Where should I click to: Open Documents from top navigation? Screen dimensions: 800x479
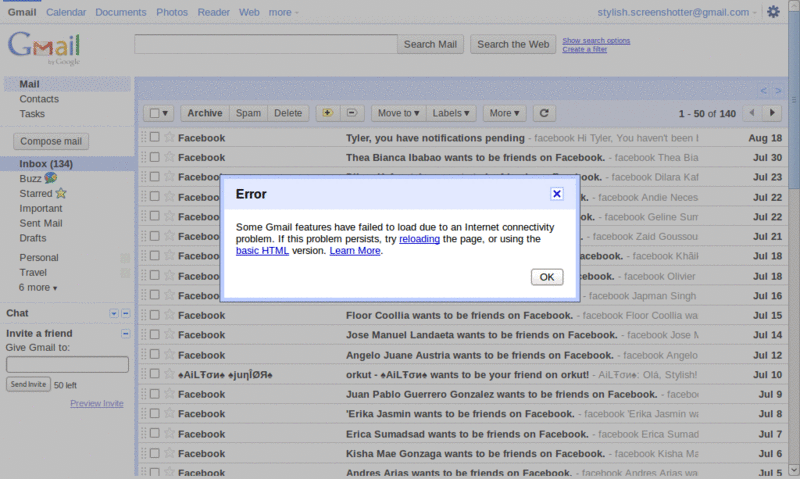[x=120, y=12]
